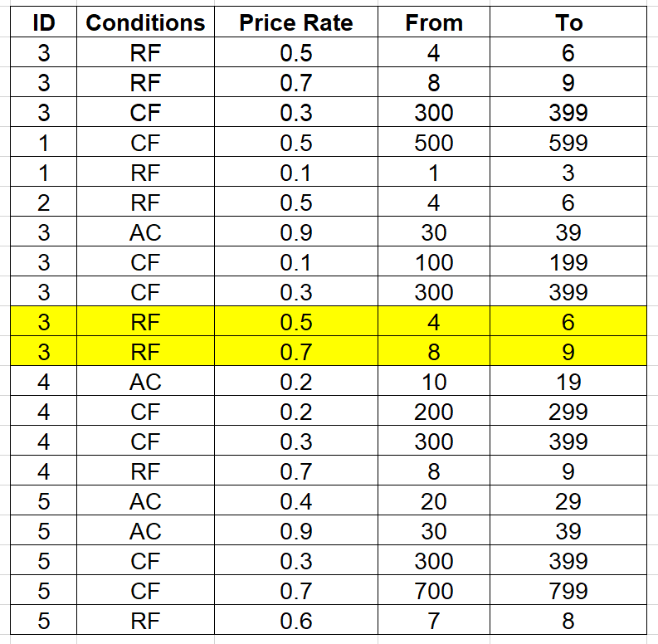Click the ID cell with value 2
Screen dimensions: 658x644
coord(43,202)
